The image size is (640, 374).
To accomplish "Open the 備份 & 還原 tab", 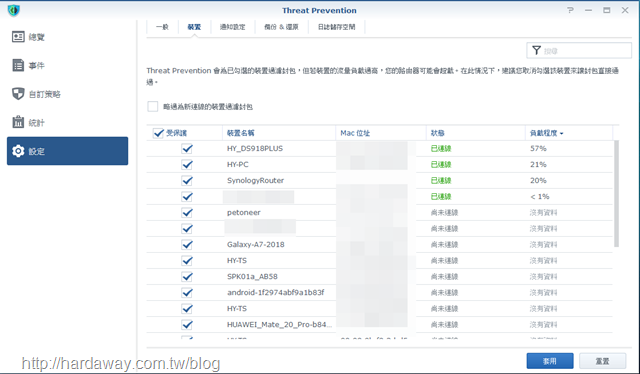I will (281, 27).
